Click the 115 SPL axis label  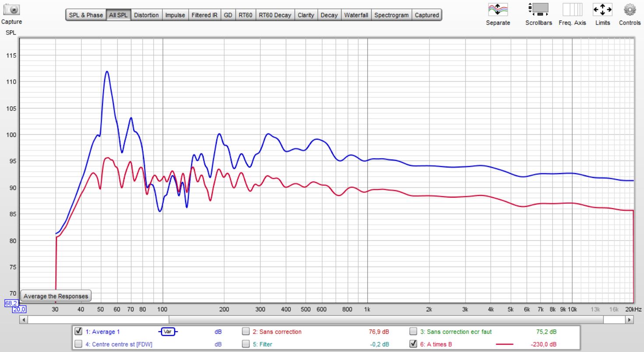11,56
